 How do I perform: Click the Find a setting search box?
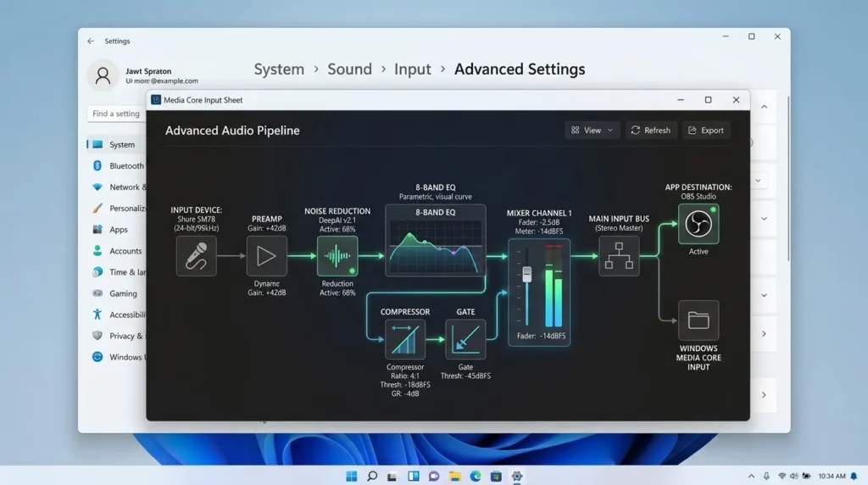pyautogui.click(x=117, y=114)
